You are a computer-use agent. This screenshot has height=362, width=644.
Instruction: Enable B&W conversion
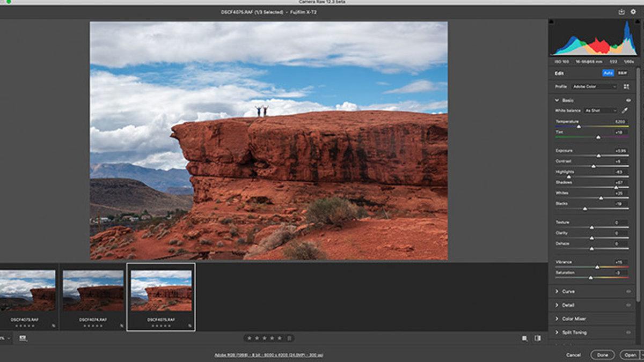[623, 73]
